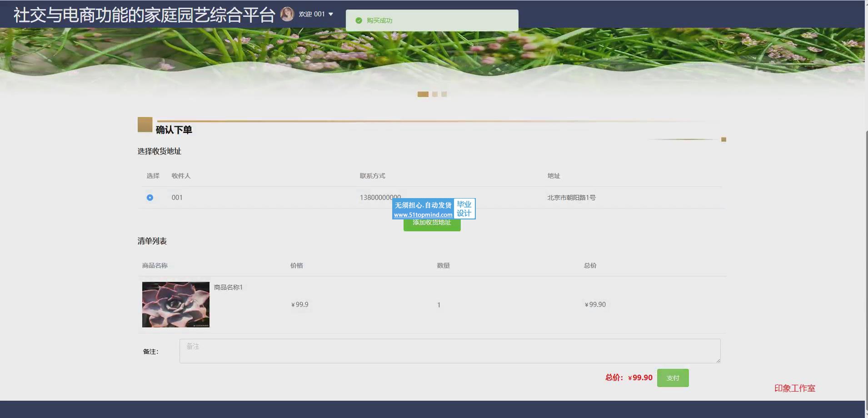Open the succulent product thumbnail
The height and width of the screenshot is (418, 868).
click(x=176, y=304)
